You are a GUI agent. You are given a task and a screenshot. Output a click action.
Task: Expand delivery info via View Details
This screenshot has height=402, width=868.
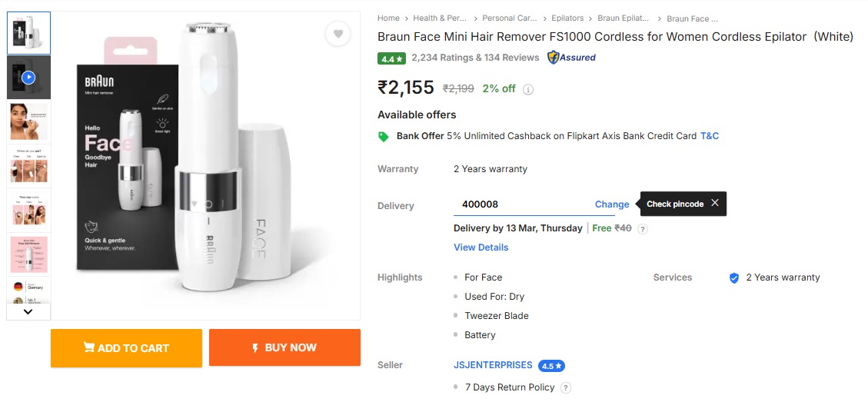[x=481, y=248]
